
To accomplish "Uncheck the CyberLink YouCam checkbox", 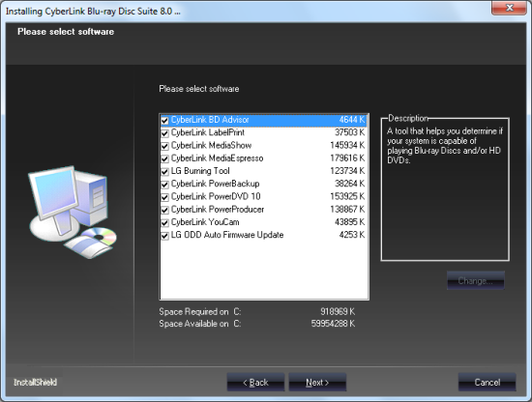I will 164,222.
